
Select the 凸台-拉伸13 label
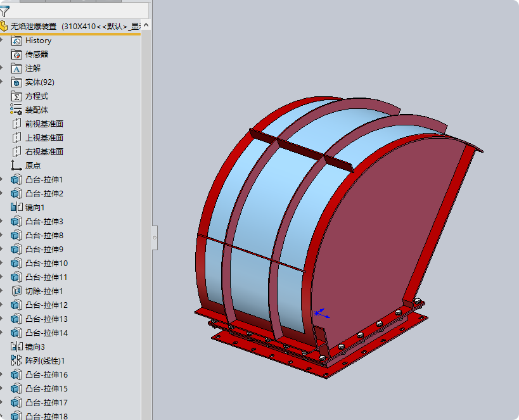[46, 319]
